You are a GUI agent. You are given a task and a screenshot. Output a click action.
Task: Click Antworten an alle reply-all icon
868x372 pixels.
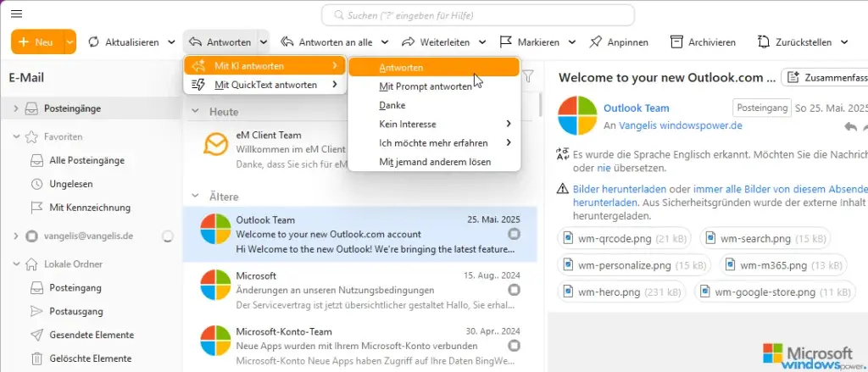[x=287, y=42]
